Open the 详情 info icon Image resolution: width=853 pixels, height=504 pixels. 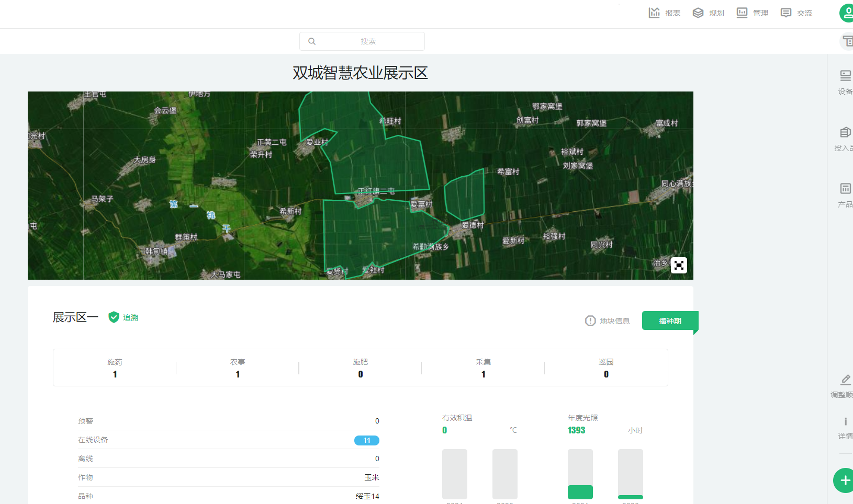pyautogui.click(x=845, y=422)
